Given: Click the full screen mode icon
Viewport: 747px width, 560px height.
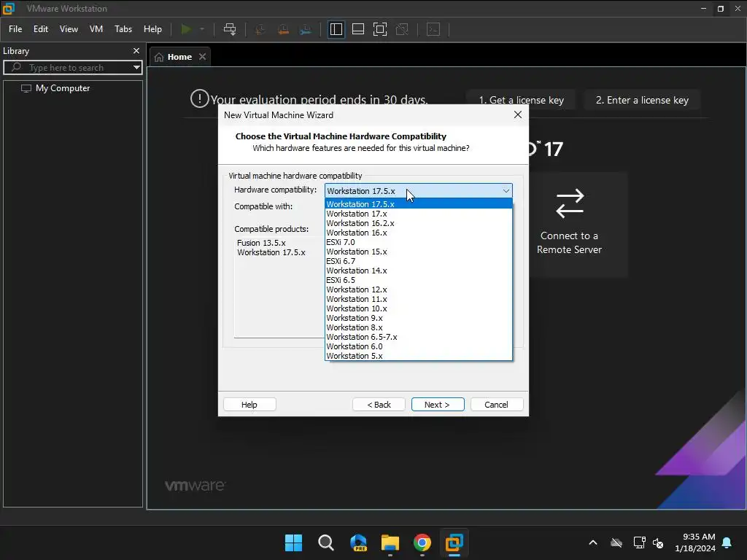Looking at the screenshot, I should click(379, 29).
